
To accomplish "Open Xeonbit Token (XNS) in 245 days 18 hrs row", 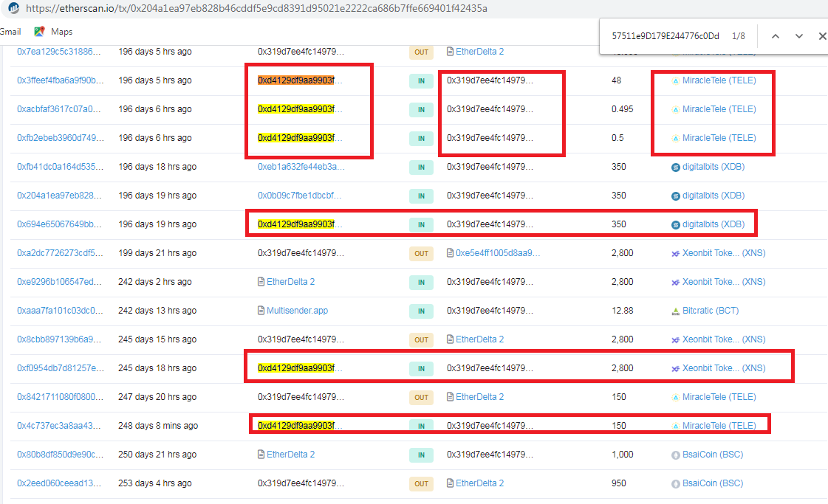I will point(723,367).
